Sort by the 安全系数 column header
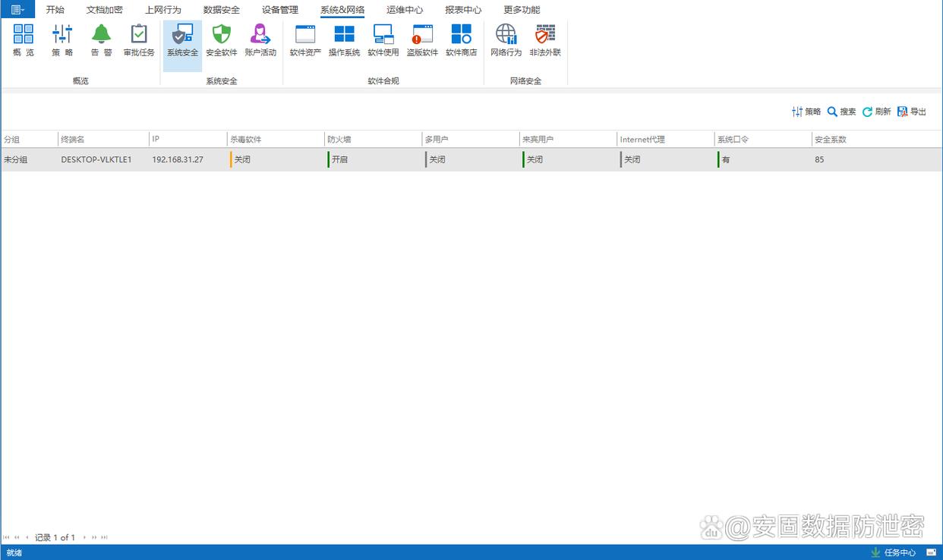The width and height of the screenshot is (943, 560). coord(830,140)
